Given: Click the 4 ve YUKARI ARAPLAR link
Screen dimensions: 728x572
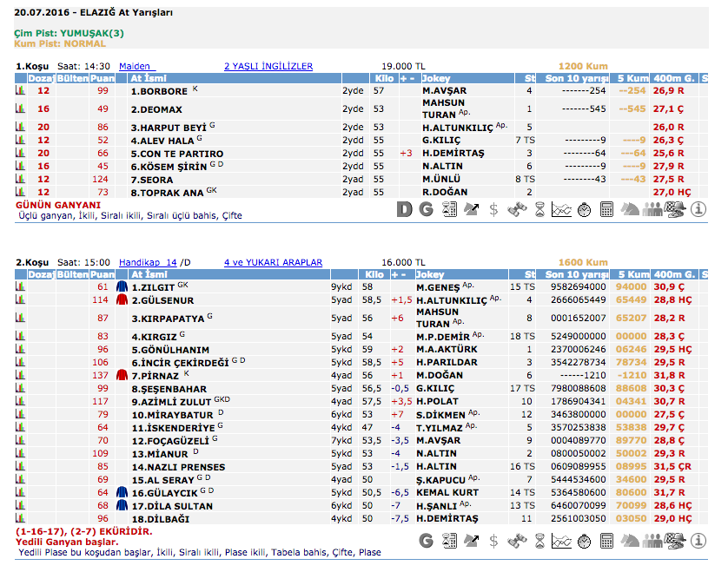Looking at the screenshot, I should 273,262.
